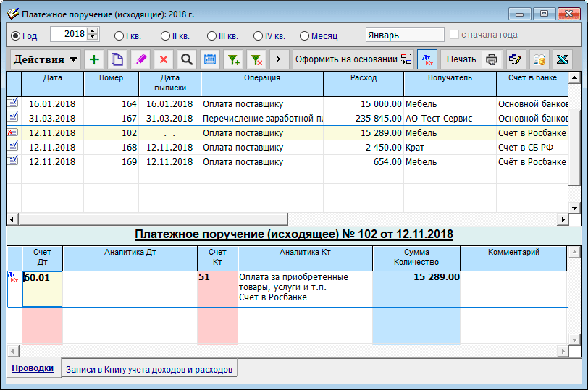Click the green plus add-record icon
The height and width of the screenshot is (390, 588).
(x=94, y=59)
